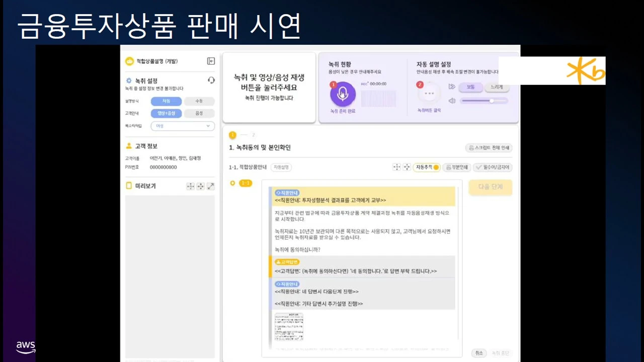Screen dimensions: 644x362
Task: Adjust the volume slider
Action: [484, 101]
